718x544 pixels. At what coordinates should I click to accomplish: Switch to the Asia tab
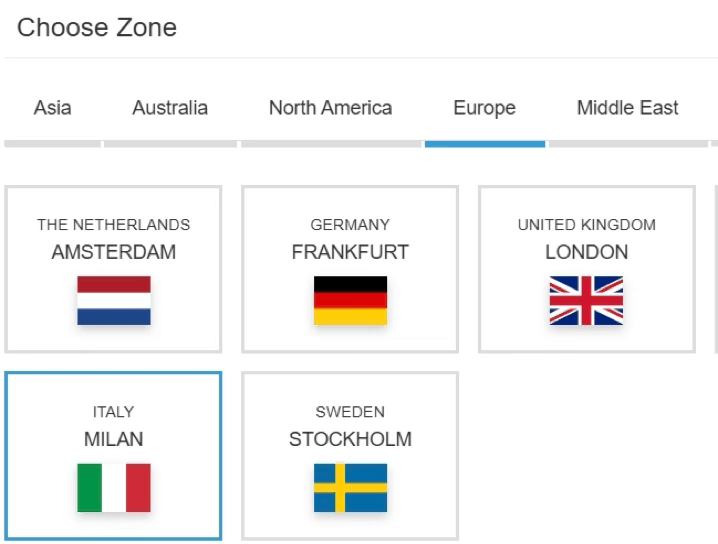click(x=53, y=108)
